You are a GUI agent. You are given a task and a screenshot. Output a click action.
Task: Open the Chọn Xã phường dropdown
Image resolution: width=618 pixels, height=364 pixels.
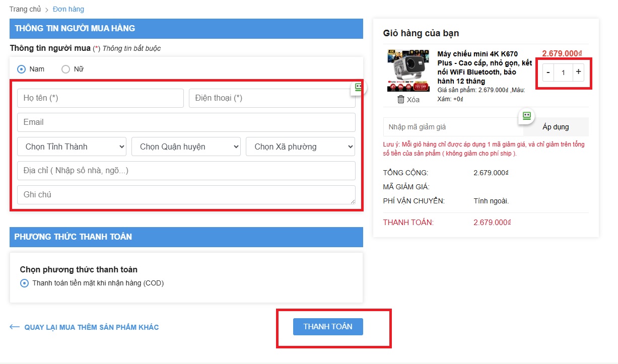[300, 147]
